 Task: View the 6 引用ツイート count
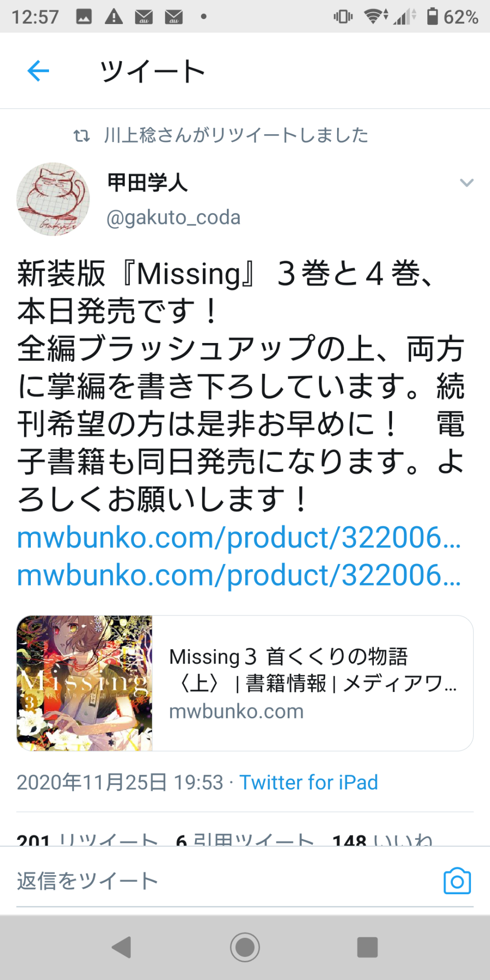point(245,839)
